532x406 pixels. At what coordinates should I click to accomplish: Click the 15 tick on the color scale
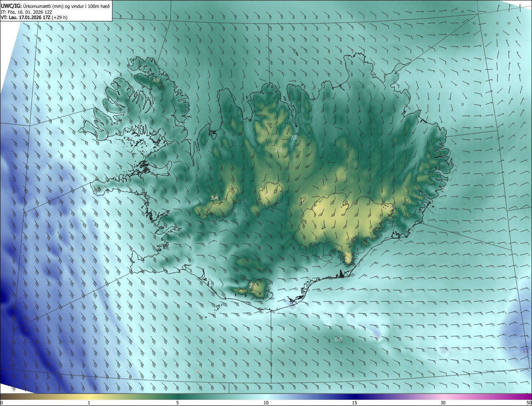[355, 403]
